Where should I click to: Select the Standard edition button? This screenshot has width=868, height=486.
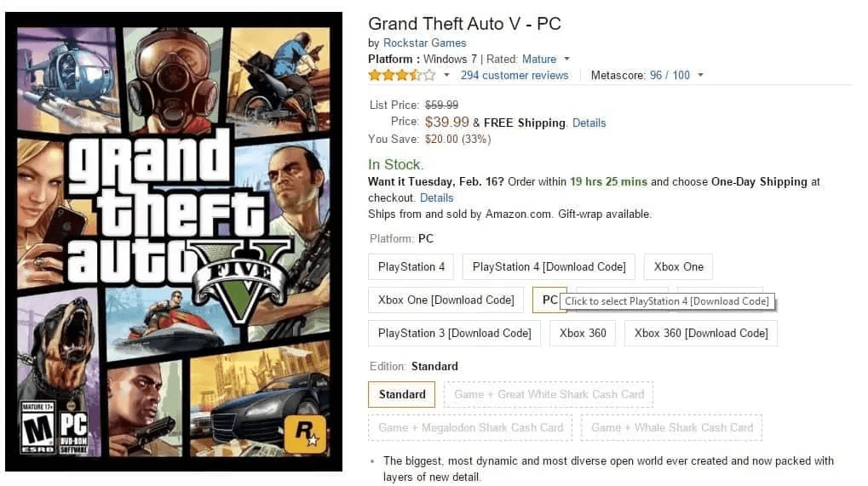[x=402, y=394]
